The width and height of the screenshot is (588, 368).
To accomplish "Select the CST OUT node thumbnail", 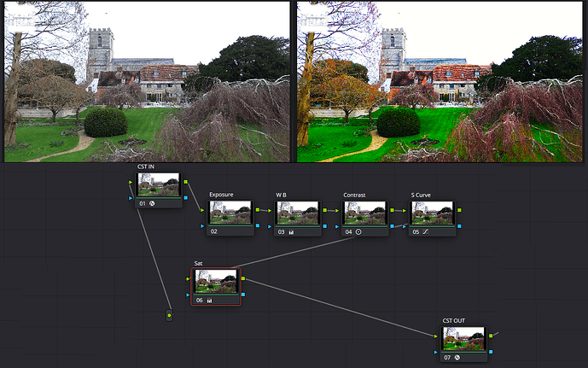I will click(x=463, y=338).
